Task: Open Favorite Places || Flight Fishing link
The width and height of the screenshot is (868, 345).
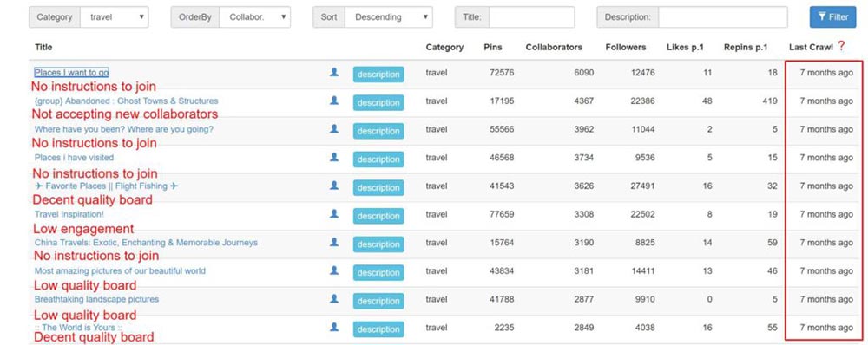Action: click(x=106, y=186)
